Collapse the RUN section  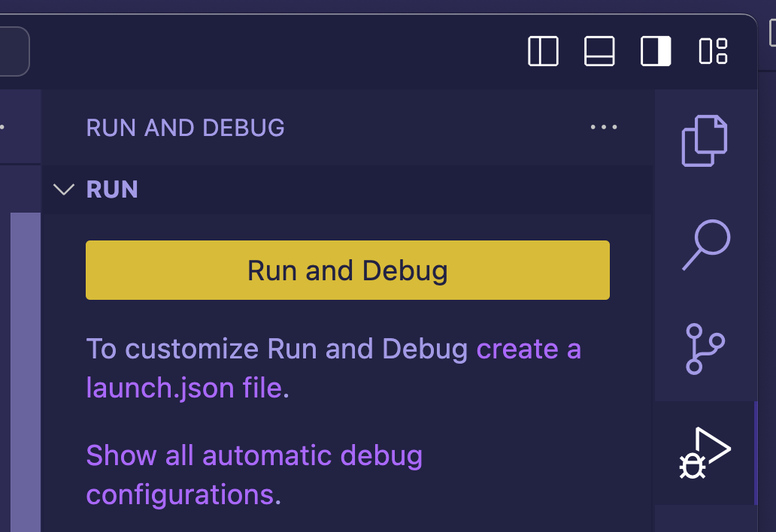pos(64,189)
